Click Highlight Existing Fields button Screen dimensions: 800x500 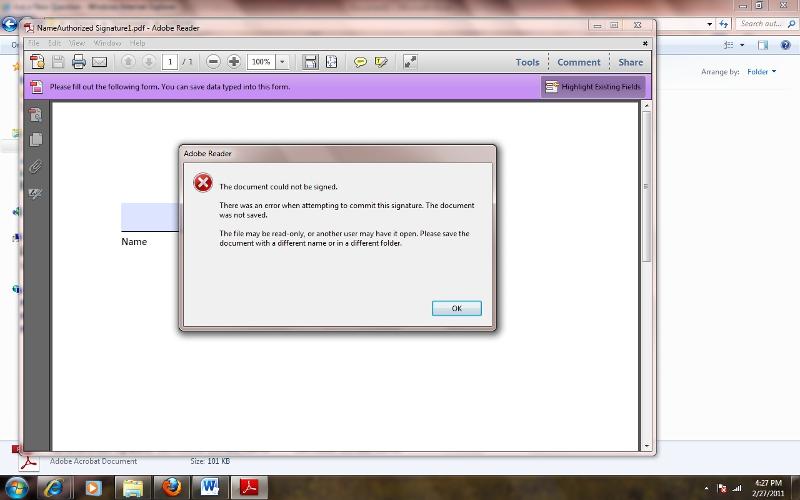(x=593, y=87)
